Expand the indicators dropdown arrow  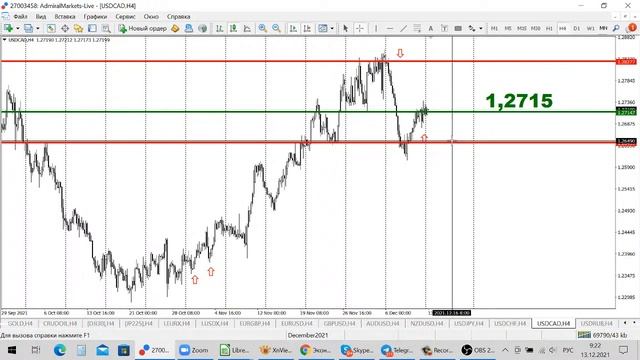(332, 28)
